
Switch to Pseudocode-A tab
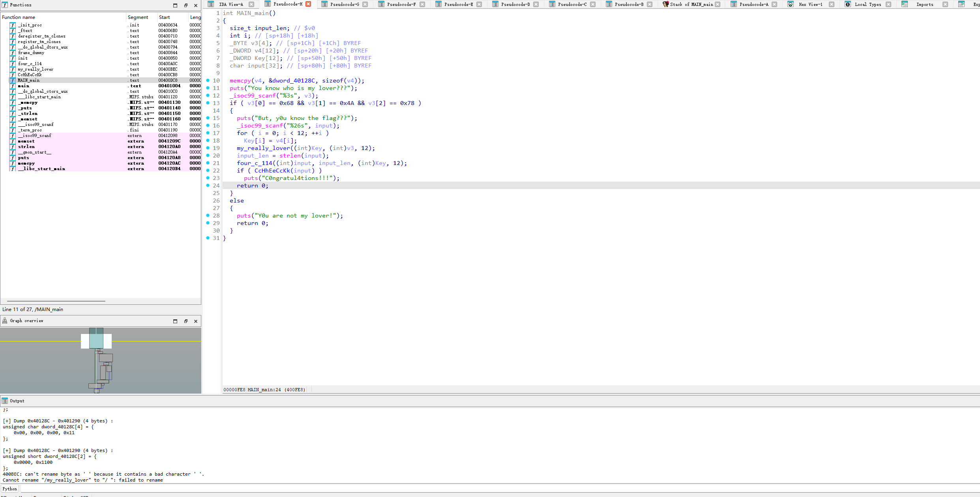pyautogui.click(x=754, y=4)
